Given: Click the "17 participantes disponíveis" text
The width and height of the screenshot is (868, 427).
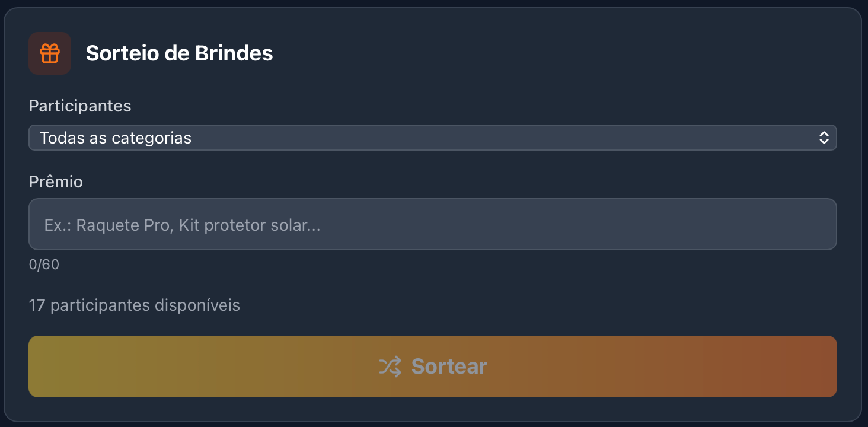Looking at the screenshot, I should coord(135,305).
